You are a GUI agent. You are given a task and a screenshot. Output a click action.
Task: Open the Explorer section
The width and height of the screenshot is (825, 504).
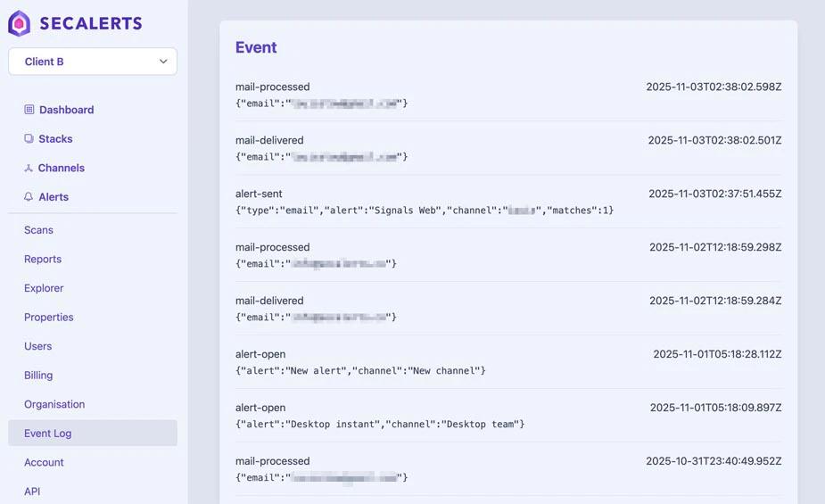point(44,288)
